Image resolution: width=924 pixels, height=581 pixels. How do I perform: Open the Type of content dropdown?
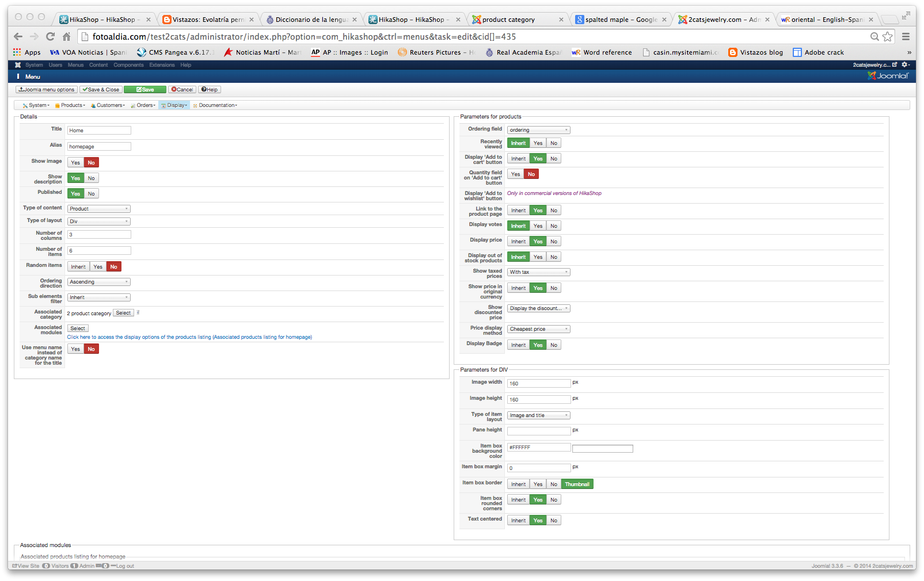(99, 209)
